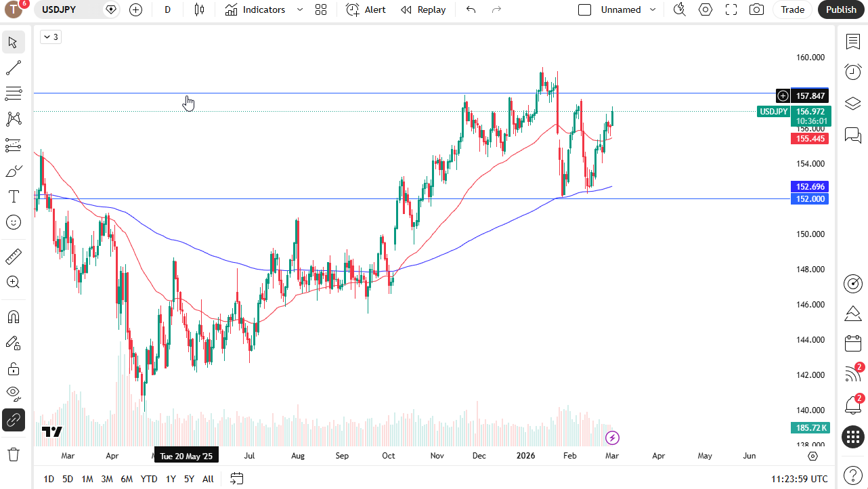Open the notifications bell panel
The image size is (868, 489).
pyautogui.click(x=853, y=406)
